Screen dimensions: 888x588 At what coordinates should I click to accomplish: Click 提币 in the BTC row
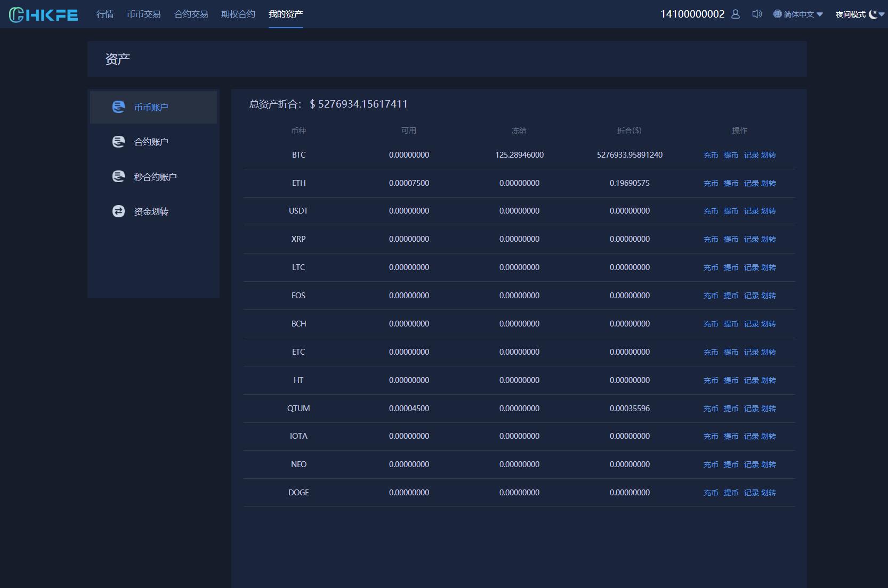click(731, 155)
